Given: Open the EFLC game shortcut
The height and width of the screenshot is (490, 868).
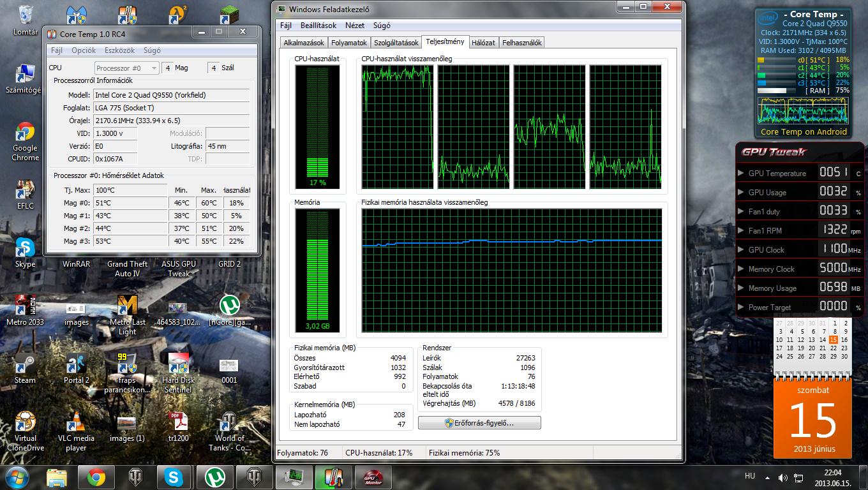Looking at the screenshot, I should pyautogui.click(x=25, y=195).
